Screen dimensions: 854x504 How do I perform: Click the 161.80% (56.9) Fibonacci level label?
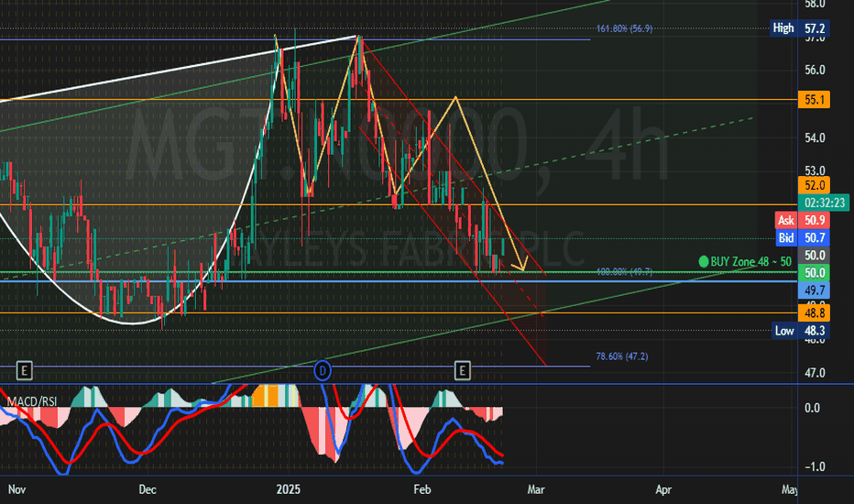624,28
